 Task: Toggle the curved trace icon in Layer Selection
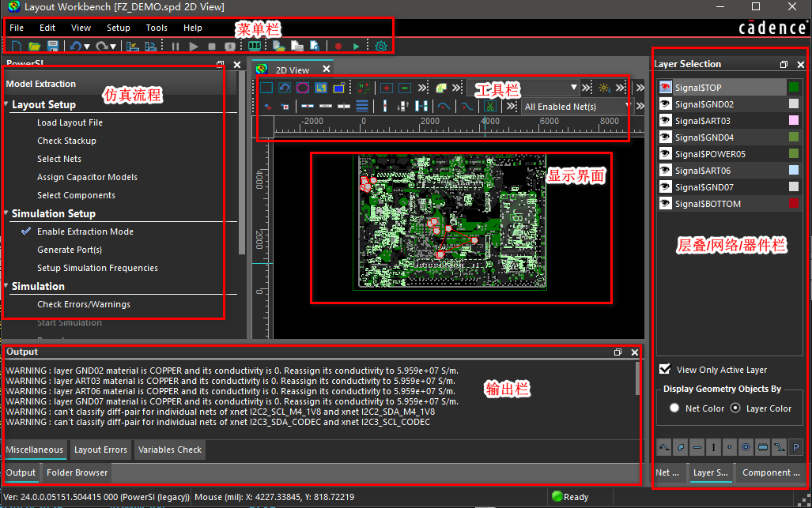[664, 447]
